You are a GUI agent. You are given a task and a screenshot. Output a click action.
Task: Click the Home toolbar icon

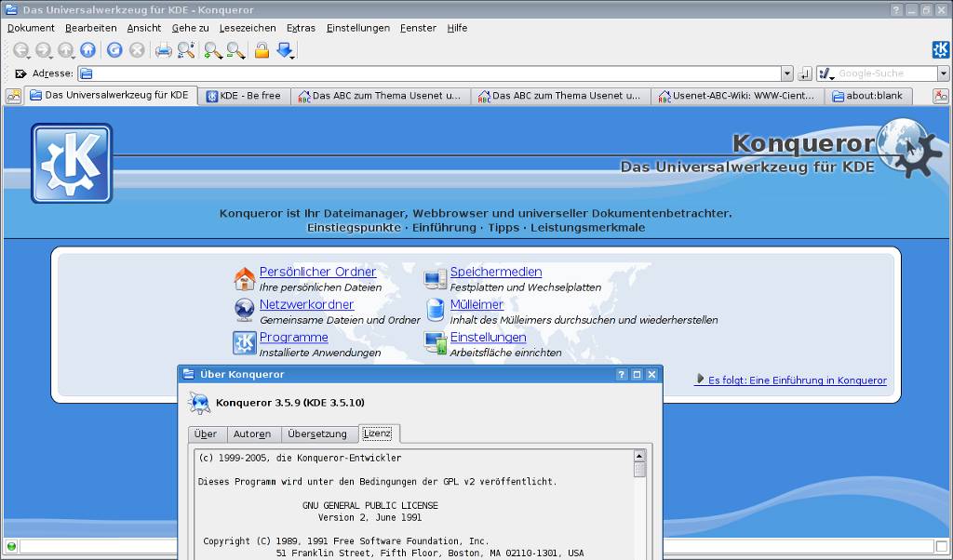click(88, 50)
